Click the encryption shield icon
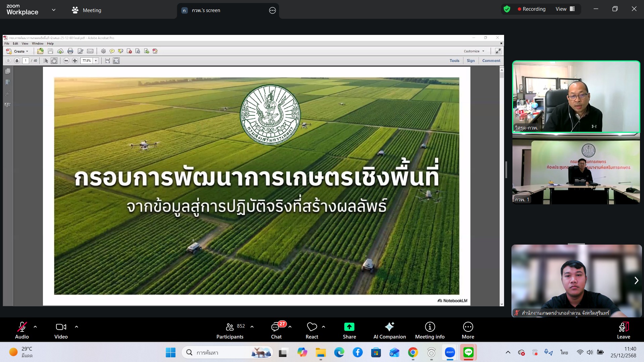This screenshot has width=644, height=362. 507,9
